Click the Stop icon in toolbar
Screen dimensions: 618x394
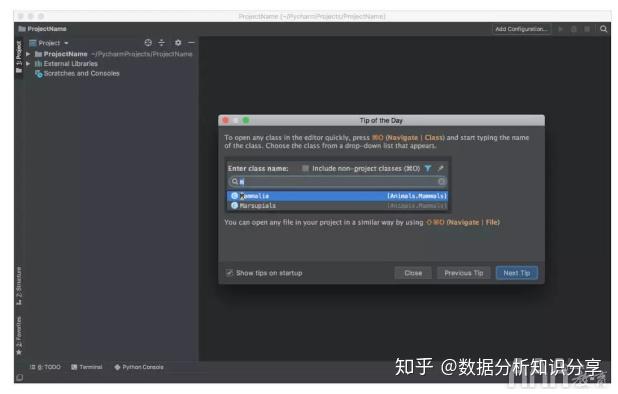click(x=587, y=29)
